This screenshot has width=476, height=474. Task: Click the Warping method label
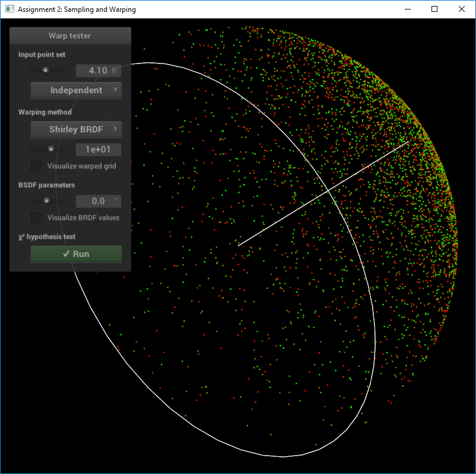pyautogui.click(x=45, y=112)
